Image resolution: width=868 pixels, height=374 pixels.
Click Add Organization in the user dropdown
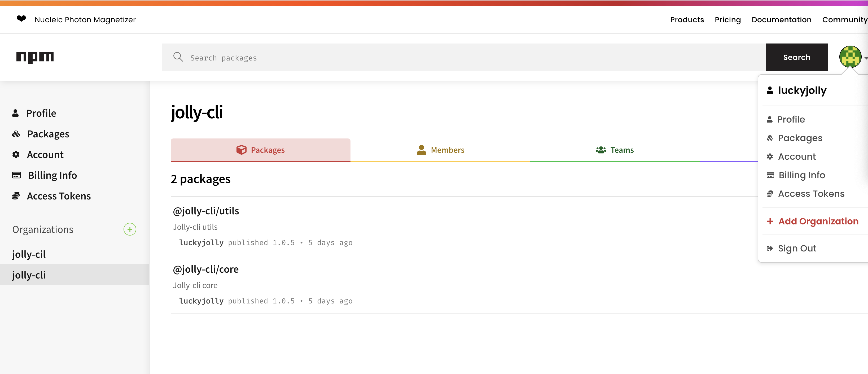818,221
